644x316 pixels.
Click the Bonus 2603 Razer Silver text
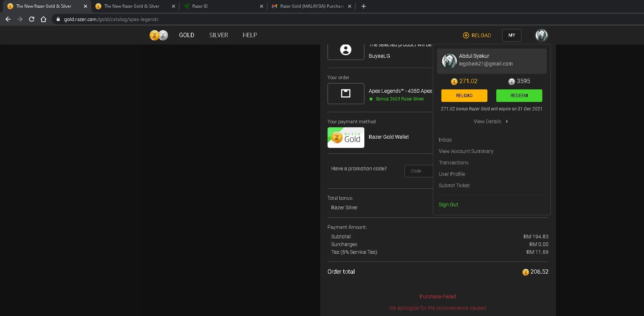point(400,99)
